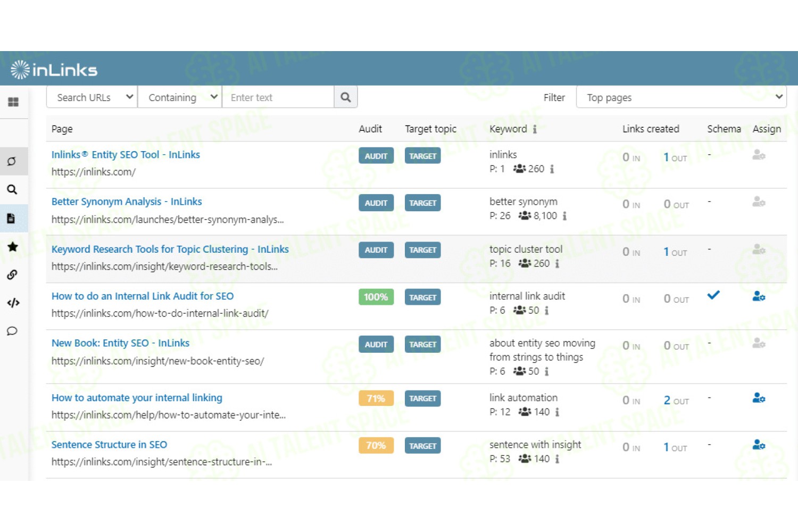Click 1 OUT links for Keyword Research Tools row
Viewport: 798px width, 532px height.
tap(675, 252)
